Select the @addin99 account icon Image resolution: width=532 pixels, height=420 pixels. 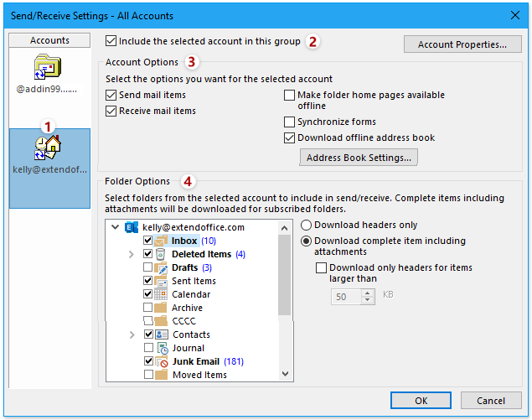click(x=49, y=69)
